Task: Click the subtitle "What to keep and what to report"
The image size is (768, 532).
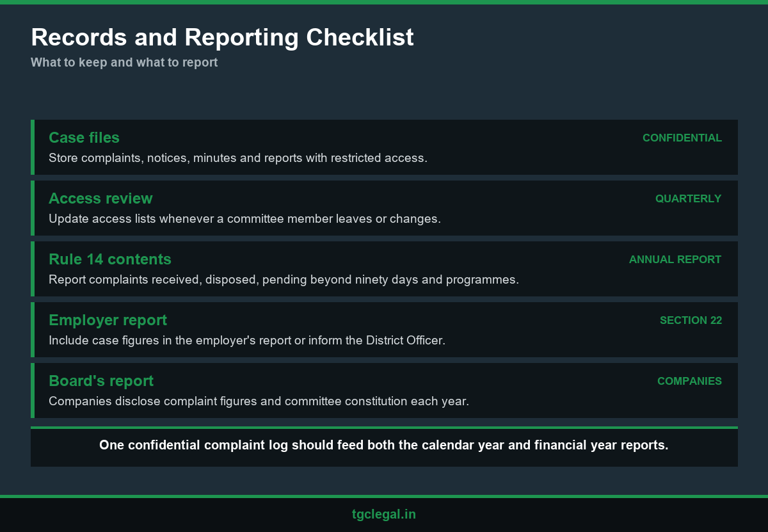Action: [124, 63]
